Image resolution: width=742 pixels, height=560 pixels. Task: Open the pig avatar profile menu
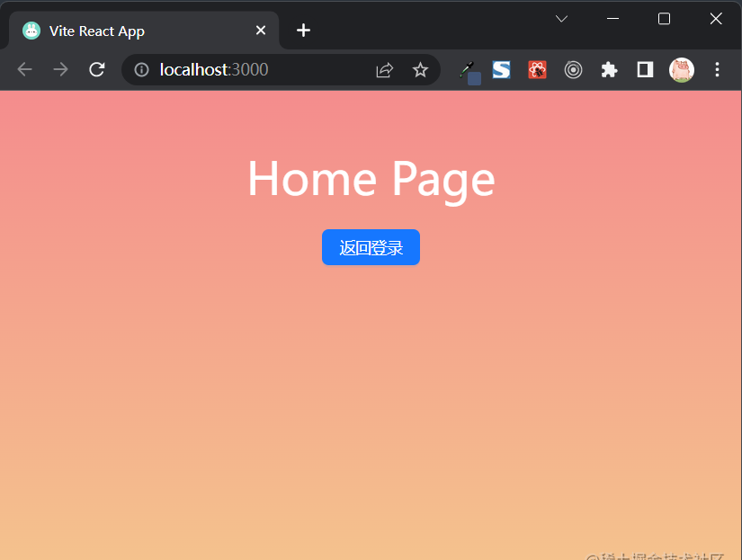coord(682,70)
